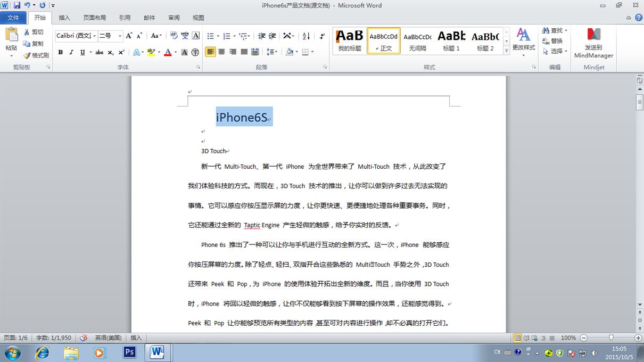Image resolution: width=644 pixels, height=362 pixels.
Task: Click the Distributed alignment icon
Action: tap(255, 52)
